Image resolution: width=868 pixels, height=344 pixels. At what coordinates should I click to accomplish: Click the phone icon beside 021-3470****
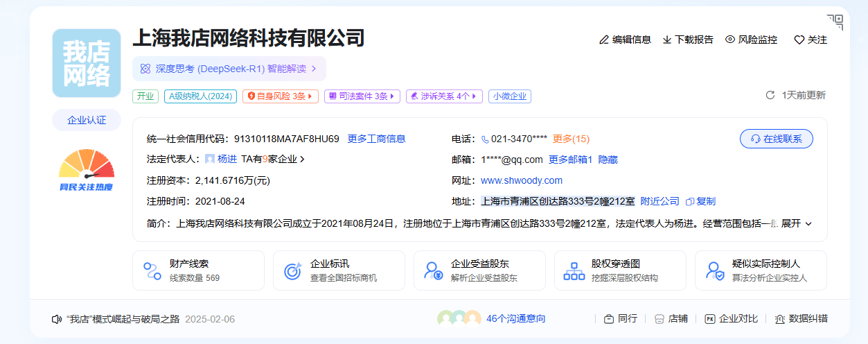click(485, 139)
